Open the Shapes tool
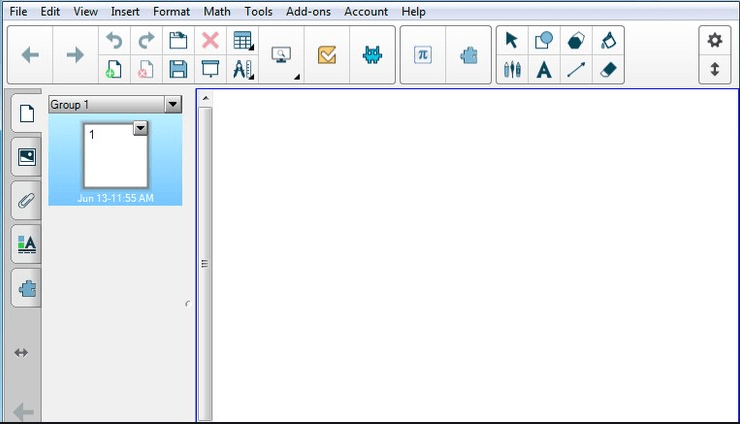 (x=544, y=40)
